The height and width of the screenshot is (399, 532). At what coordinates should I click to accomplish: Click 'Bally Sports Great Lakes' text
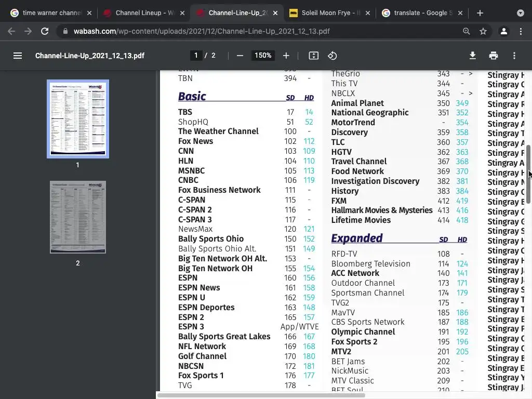pos(224,337)
